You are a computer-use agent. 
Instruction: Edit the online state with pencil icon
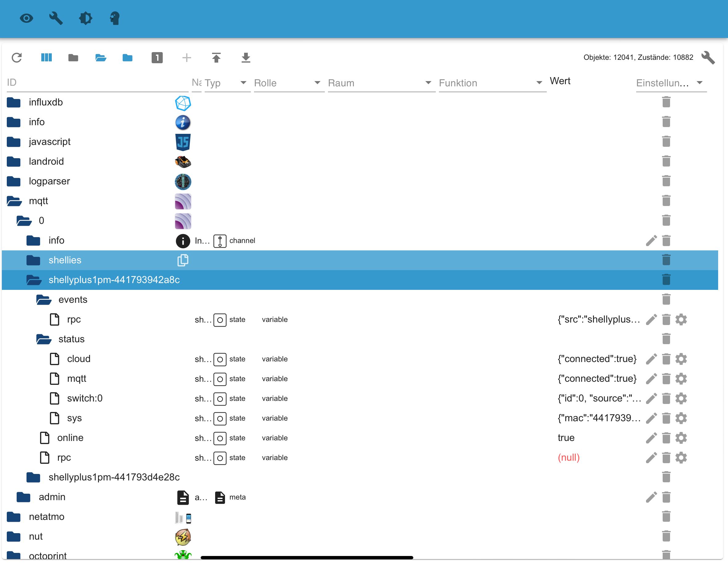651,438
